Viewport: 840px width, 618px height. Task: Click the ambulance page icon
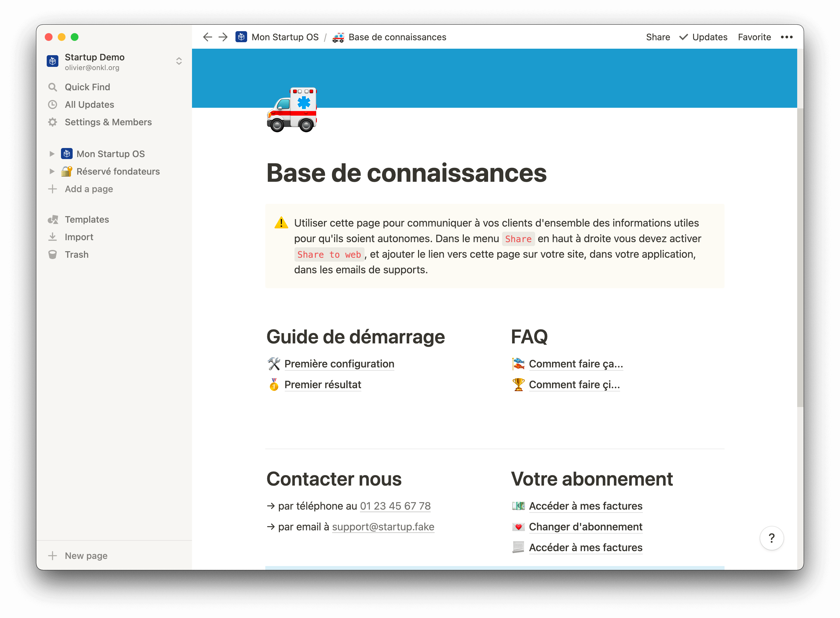(292, 110)
